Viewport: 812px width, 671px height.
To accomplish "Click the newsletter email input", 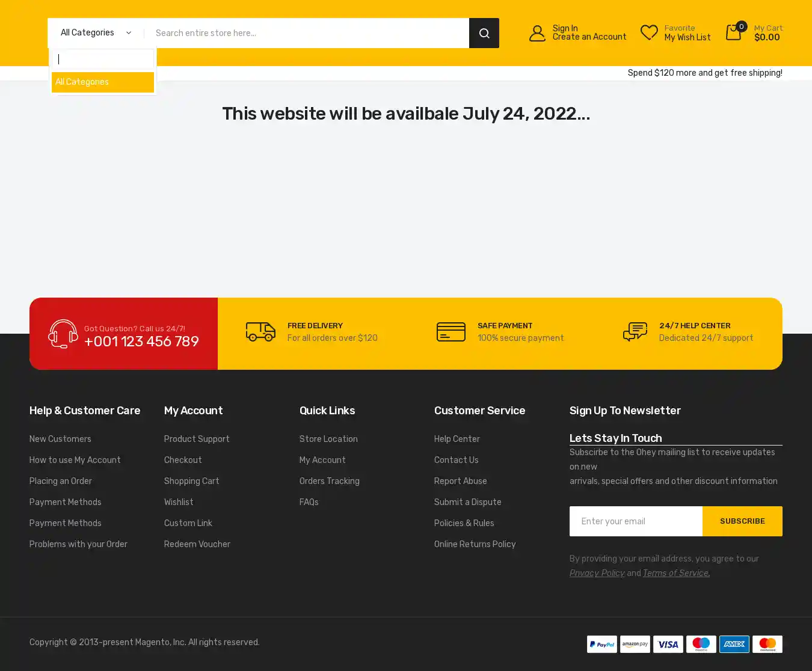I will (x=636, y=521).
